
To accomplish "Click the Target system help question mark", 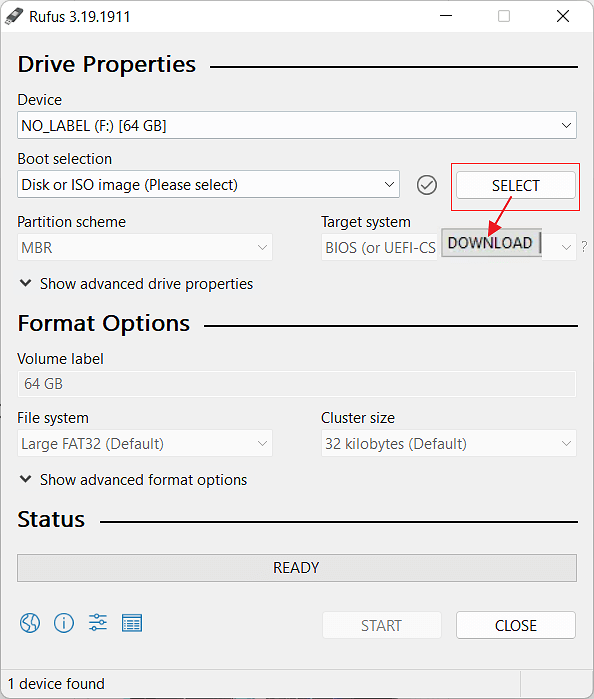I will 584,247.
